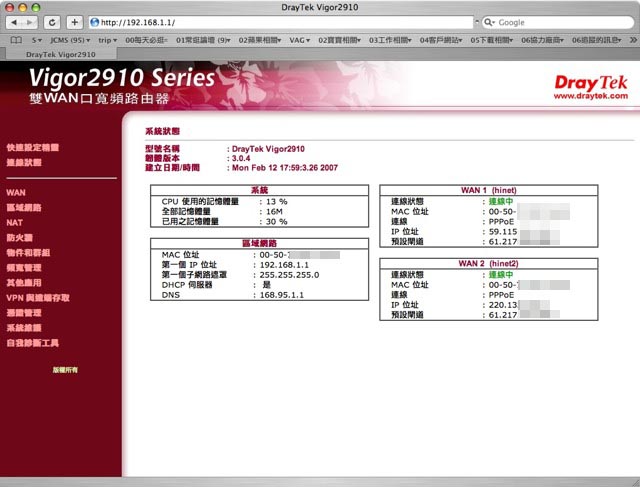Click the globe site icon in address bar
The height and width of the screenshot is (487, 640).
coord(95,22)
